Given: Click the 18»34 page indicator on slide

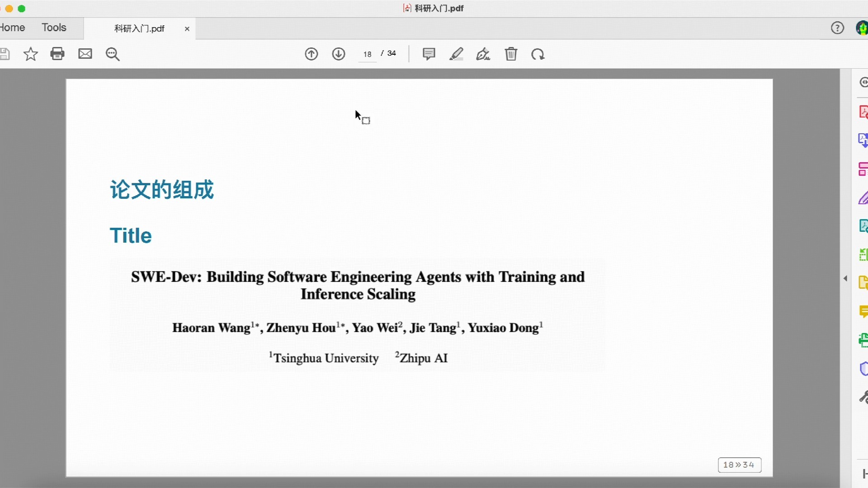Looking at the screenshot, I should (x=739, y=465).
